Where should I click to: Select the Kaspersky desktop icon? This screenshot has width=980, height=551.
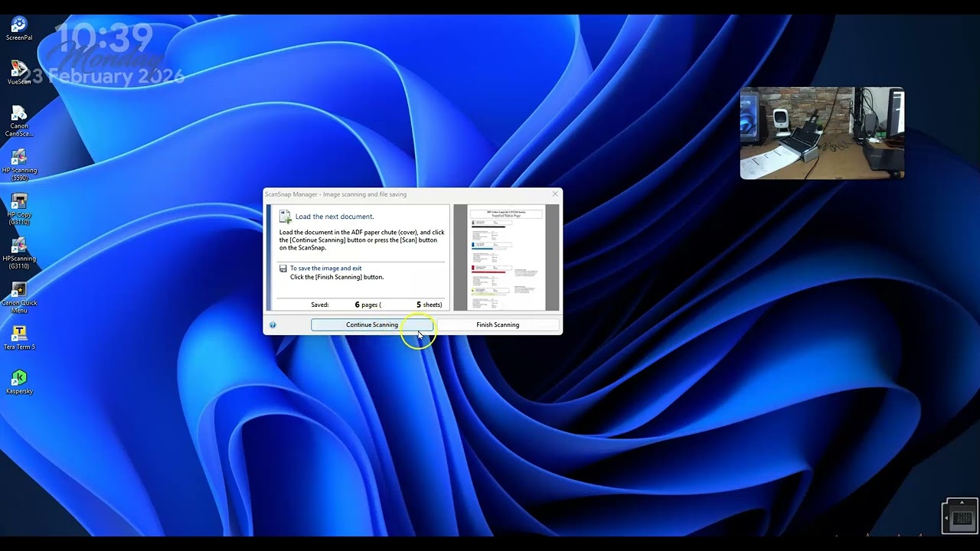(19, 382)
